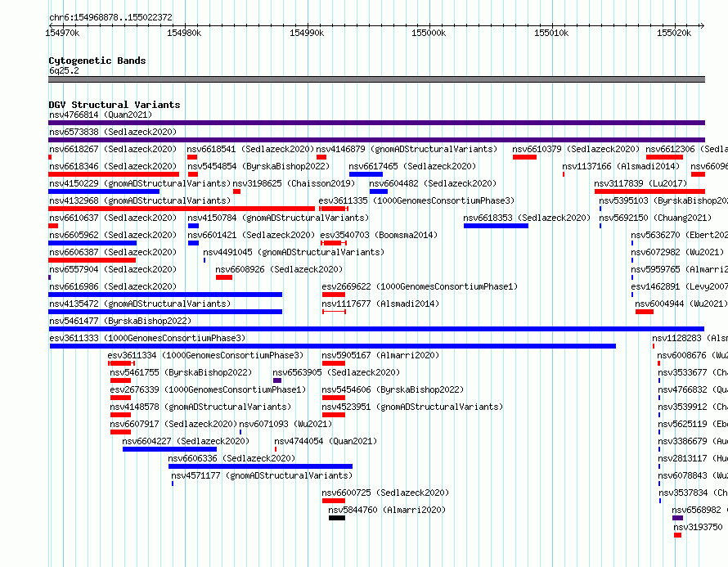Viewport: 728px width, 567px height.
Task: Select nsv6600725 (Sedlazeck2020) label
Action: [385, 493]
